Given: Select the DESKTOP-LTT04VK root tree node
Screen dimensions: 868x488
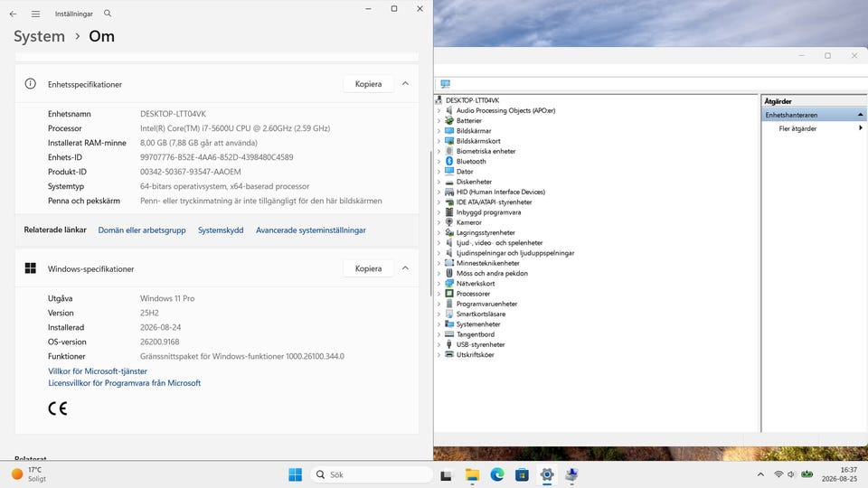Looking at the screenshot, I should (472, 100).
